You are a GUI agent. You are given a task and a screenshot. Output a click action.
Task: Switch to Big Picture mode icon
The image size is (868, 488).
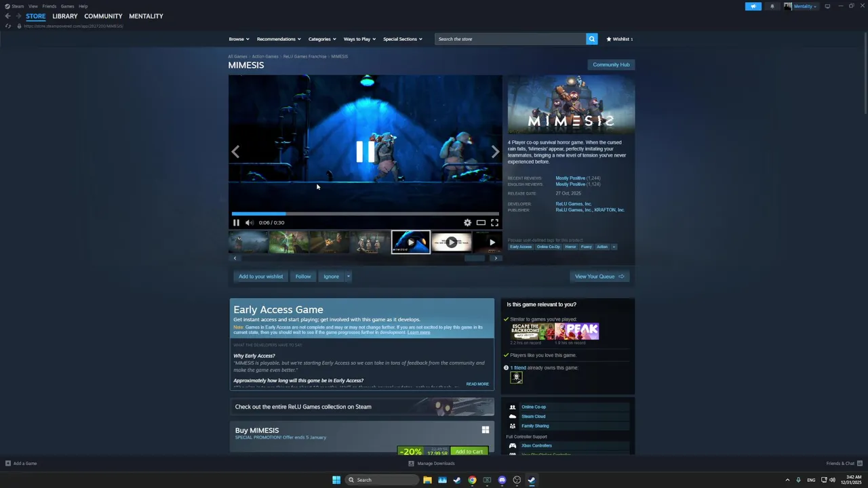tap(827, 6)
